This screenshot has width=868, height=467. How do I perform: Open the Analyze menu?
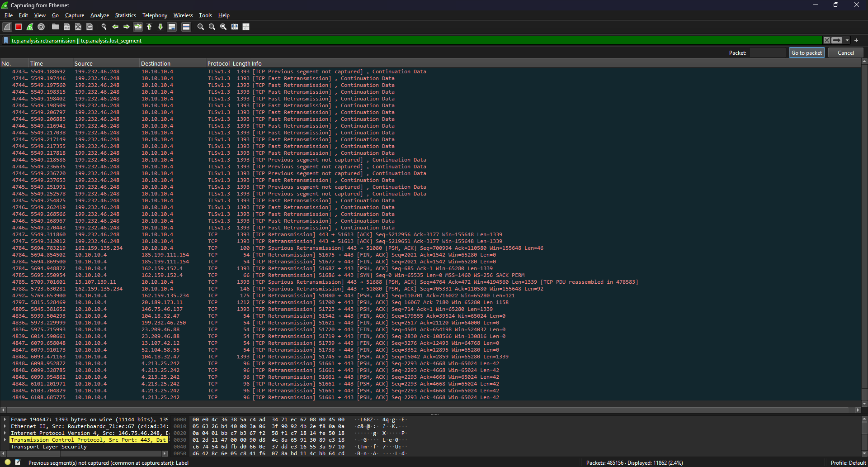click(x=99, y=15)
